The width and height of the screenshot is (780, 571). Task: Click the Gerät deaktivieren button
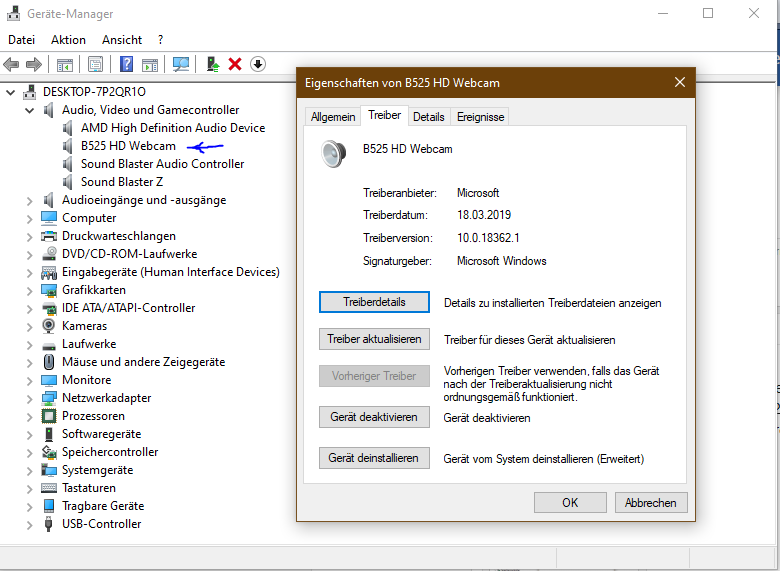(374, 417)
